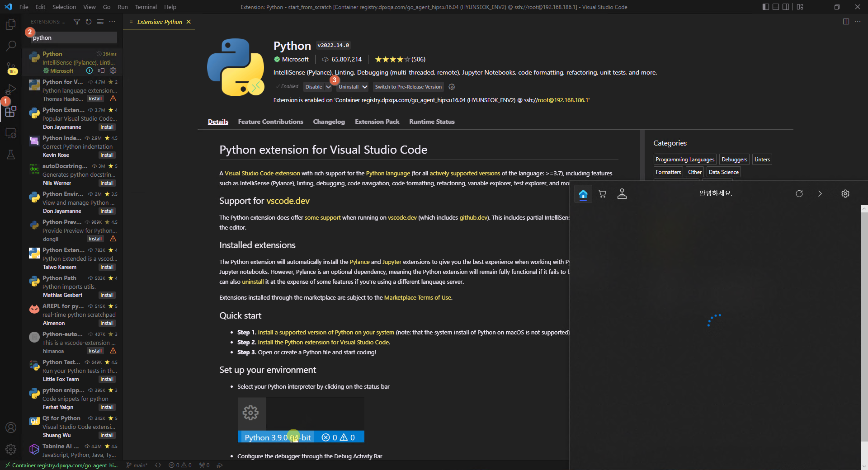Open Extensions views and more actions menu
The image size is (868, 470).
pyautogui.click(x=112, y=22)
